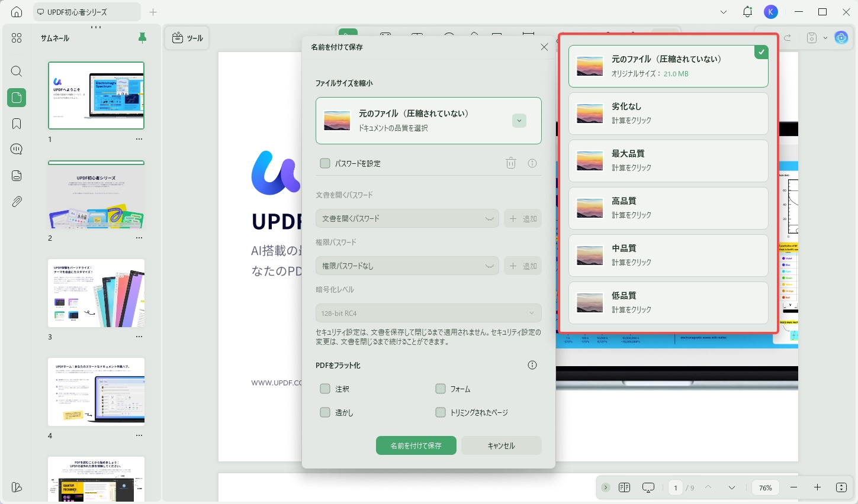
Task: Go to the next page arrow
Action: pyautogui.click(x=732, y=487)
